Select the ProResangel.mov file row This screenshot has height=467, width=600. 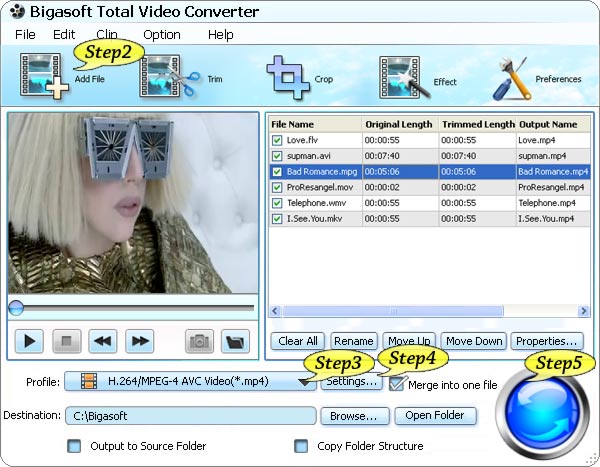click(429, 187)
